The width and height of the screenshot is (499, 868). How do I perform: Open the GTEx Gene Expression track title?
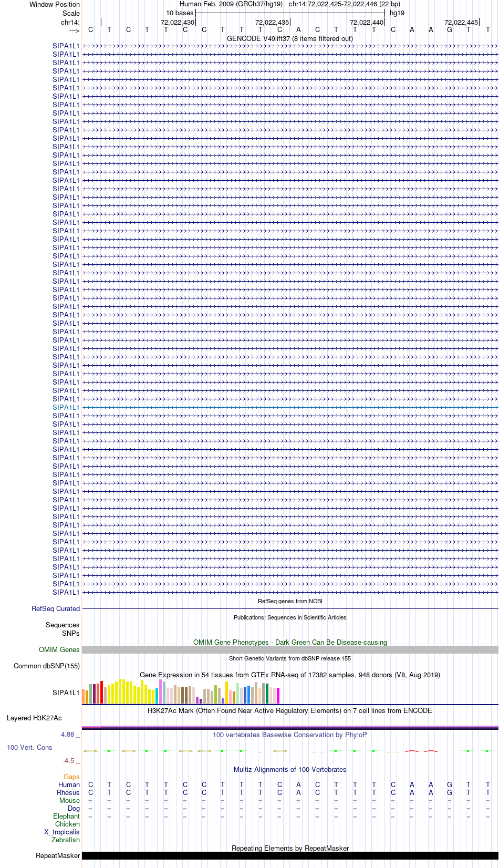pyautogui.click(x=290, y=675)
